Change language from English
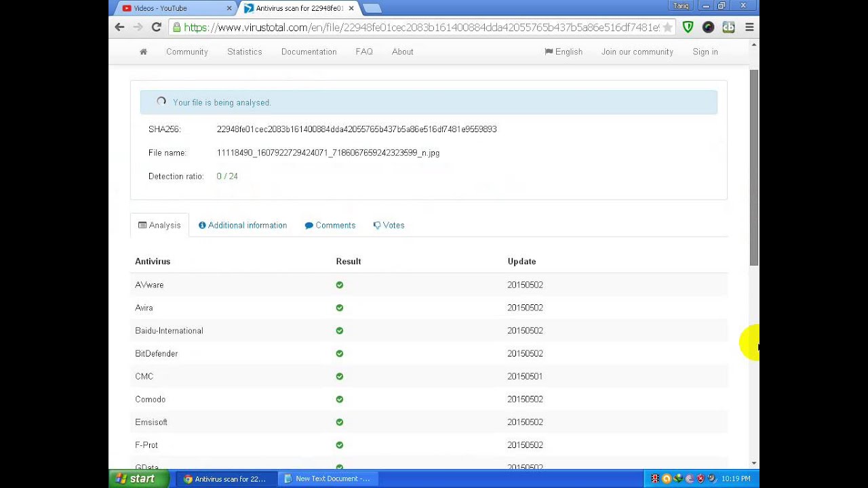868x488 pixels. tap(564, 52)
